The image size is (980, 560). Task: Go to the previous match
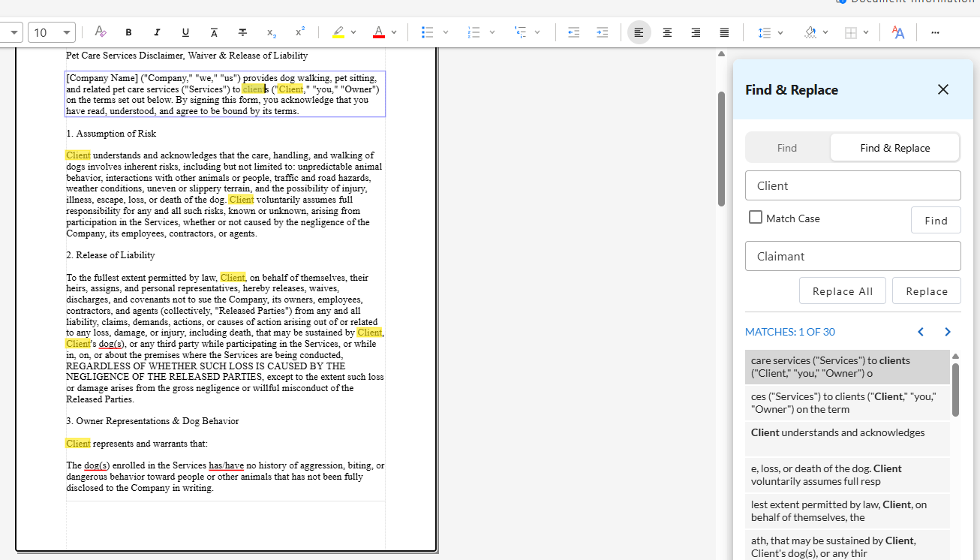point(921,332)
